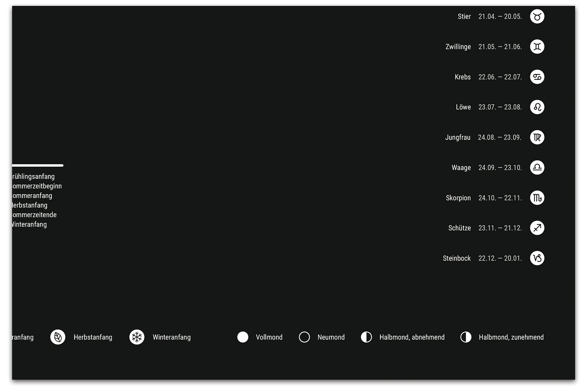The width and height of the screenshot is (588, 390).
Task: Select the Winteranfang snowflake icon
Action: click(x=137, y=337)
